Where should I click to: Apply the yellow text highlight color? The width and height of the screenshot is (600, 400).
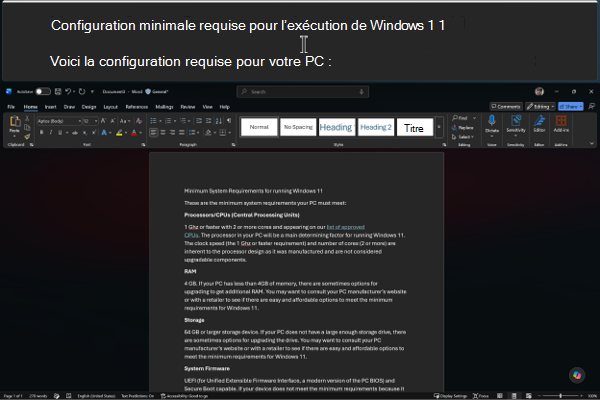(119, 132)
